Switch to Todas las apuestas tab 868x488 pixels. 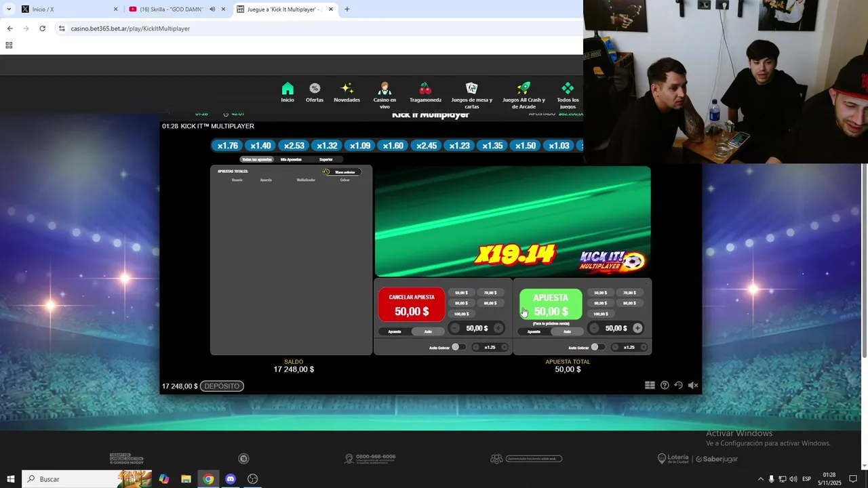257,159
